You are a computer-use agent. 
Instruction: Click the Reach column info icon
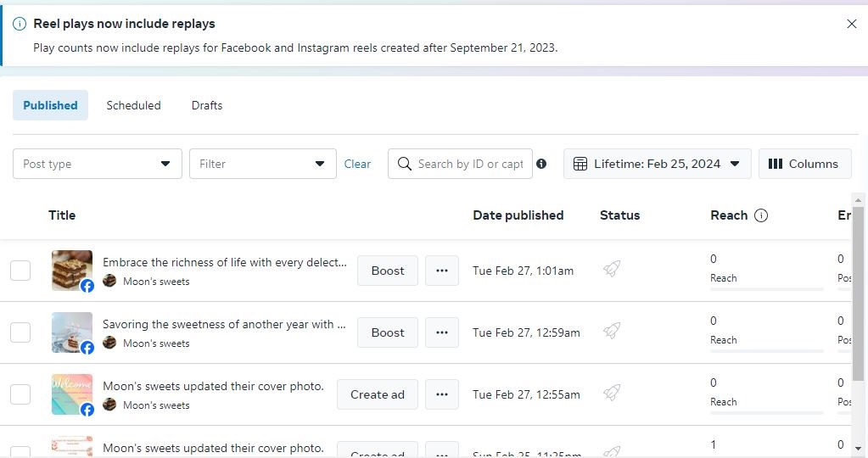tap(761, 215)
